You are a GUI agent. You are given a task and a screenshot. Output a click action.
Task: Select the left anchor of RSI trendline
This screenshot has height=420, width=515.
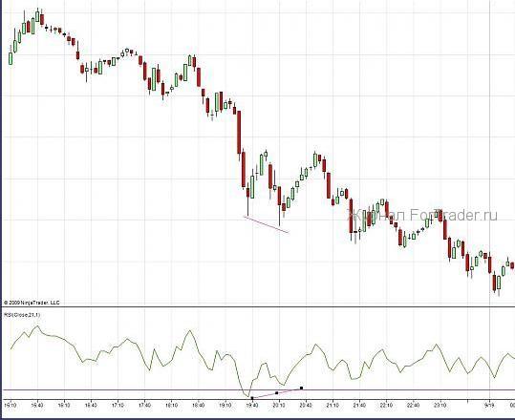pyautogui.click(x=252, y=398)
